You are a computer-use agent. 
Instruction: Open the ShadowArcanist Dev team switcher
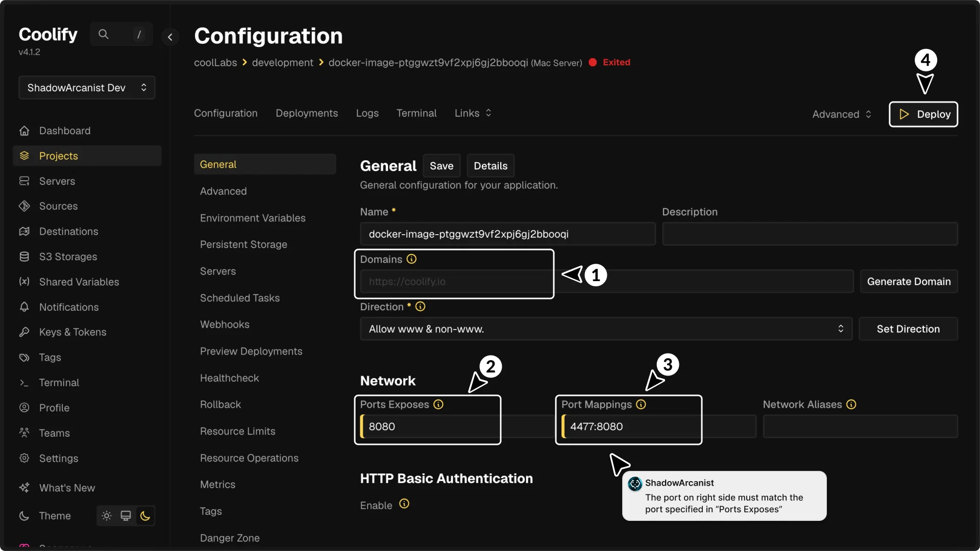(87, 88)
